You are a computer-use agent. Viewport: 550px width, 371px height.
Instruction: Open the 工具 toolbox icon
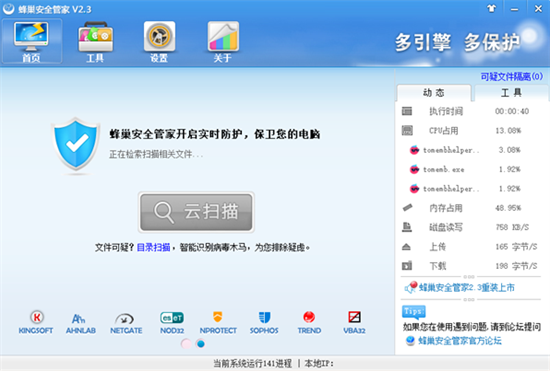[x=95, y=41]
